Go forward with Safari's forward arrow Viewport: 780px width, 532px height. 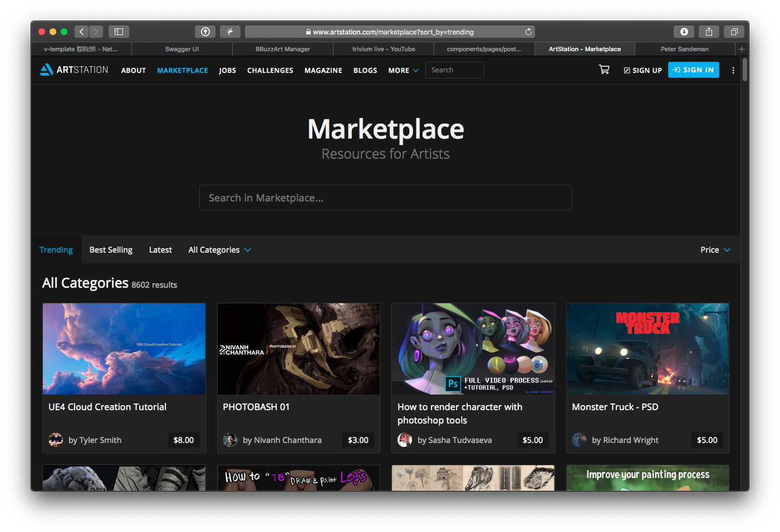tap(96, 32)
